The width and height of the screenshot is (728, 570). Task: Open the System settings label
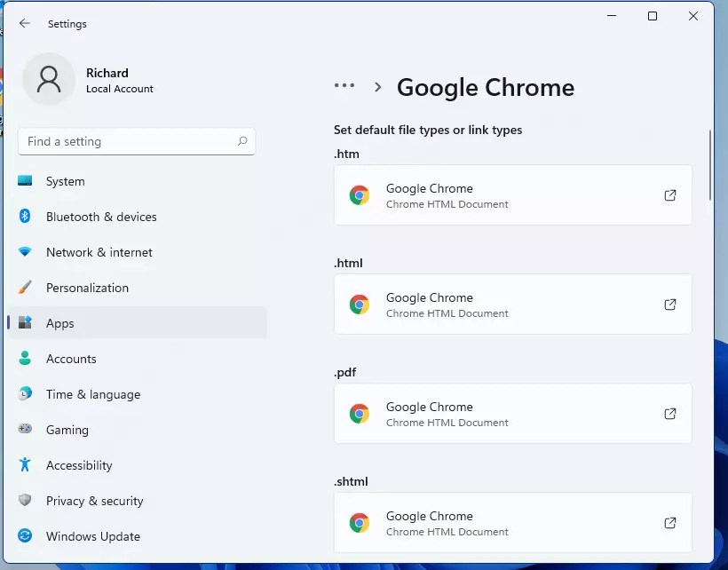click(x=66, y=181)
